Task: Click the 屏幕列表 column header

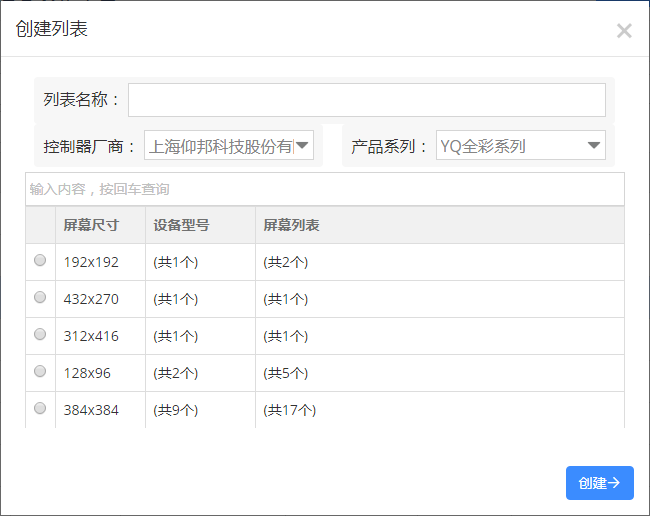Action: click(291, 225)
